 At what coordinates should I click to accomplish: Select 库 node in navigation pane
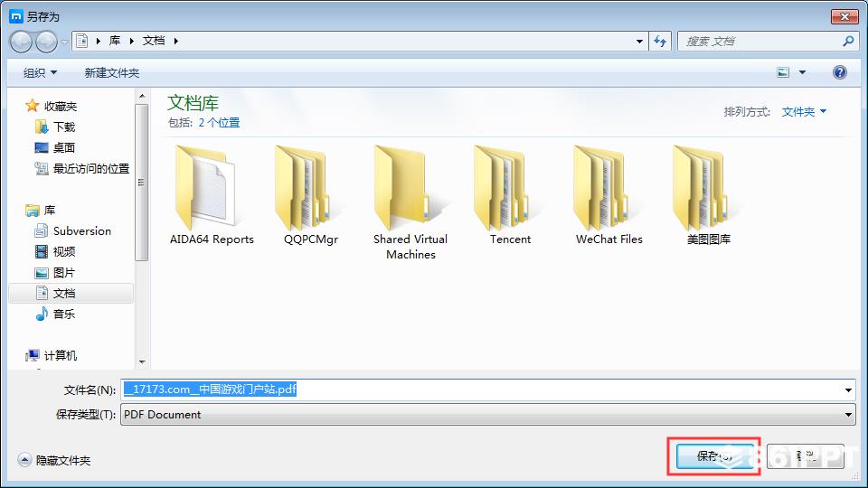41,211
